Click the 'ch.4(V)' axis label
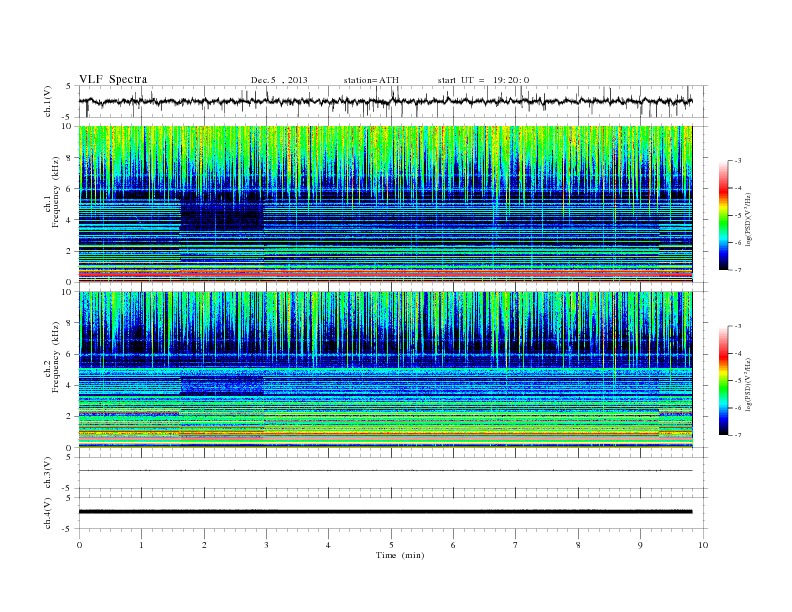Viewport: 792px width, 612px height. pos(47,513)
